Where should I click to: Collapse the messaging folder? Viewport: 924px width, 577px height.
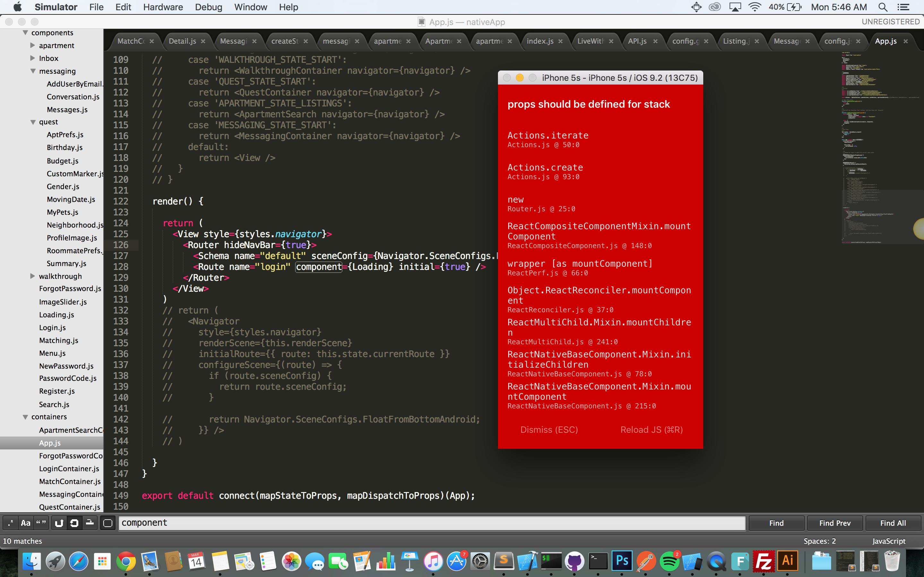click(33, 71)
